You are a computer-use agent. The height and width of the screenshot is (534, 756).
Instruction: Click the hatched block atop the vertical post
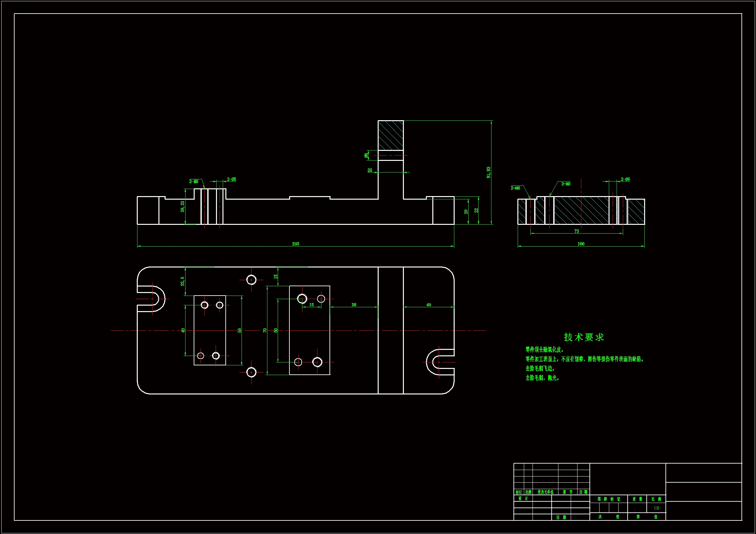click(391, 135)
